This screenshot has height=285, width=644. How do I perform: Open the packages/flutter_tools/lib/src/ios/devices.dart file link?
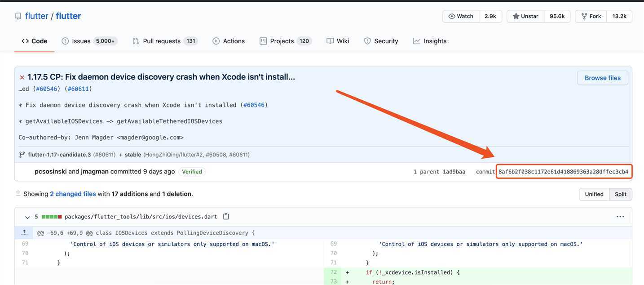(x=141, y=217)
